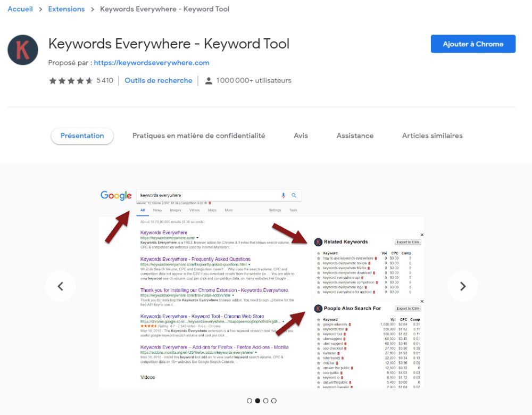Select the third carousel dot

[x=265, y=401]
